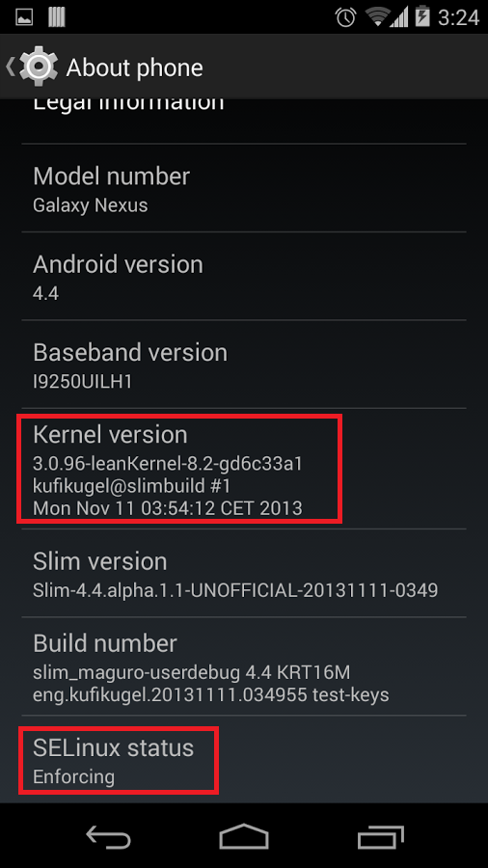Tap the back chevron beside the gear
Image resolution: width=488 pixels, height=868 pixels.
tap(11, 67)
